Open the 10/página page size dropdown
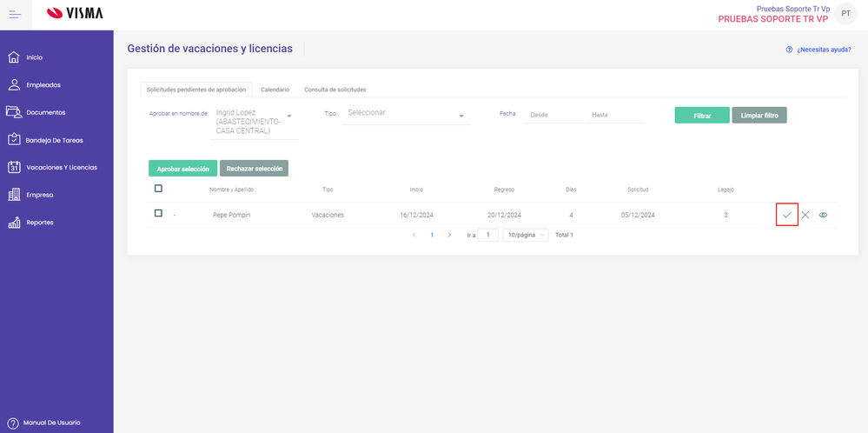 point(526,235)
